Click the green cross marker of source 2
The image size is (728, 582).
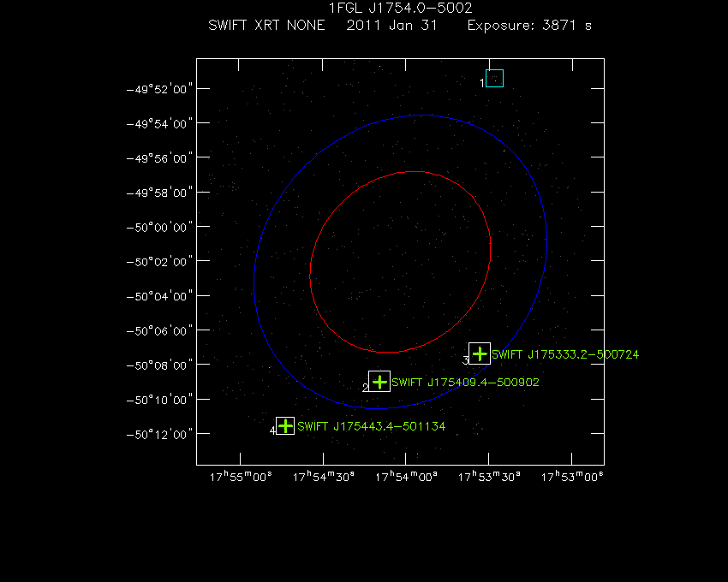pos(379,382)
